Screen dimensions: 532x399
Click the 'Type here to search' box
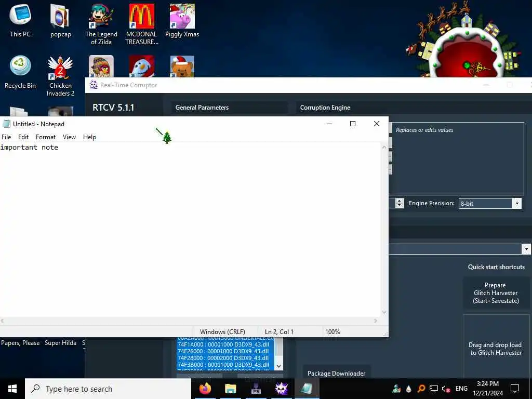(108, 389)
